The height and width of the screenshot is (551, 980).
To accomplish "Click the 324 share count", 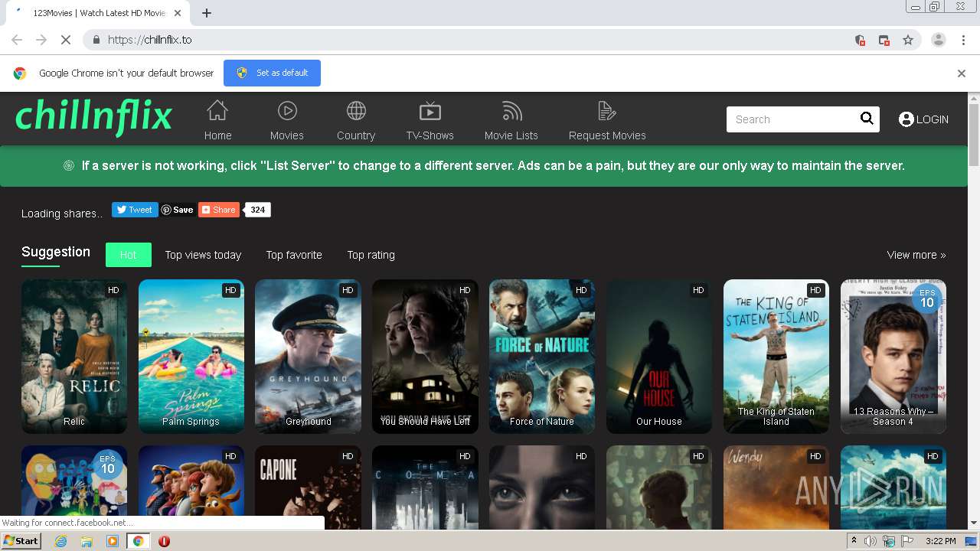I will pyautogui.click(x=257, y=210).
